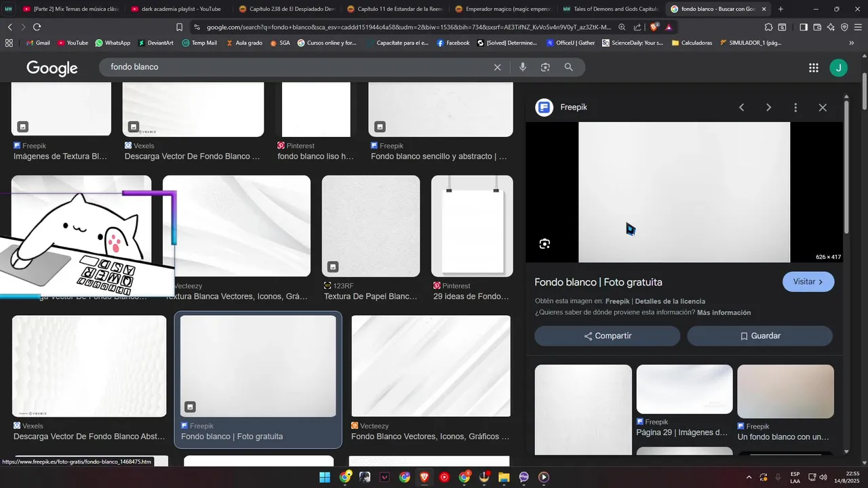Screen dimensions: 868x488
Task: Switch to Tales of Demons and Gods tab
Action: [x=611, y=9]
